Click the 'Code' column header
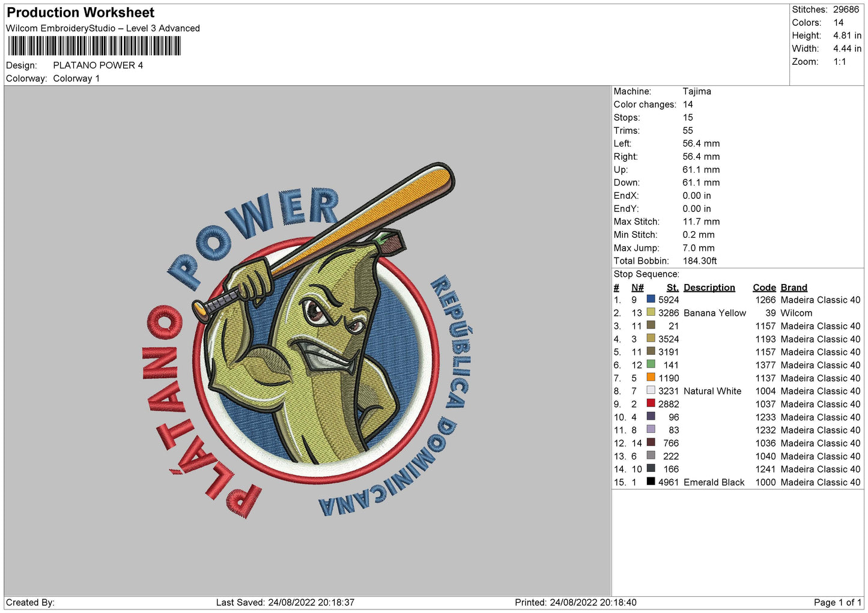Screen dimensions: 868x613 click(x=764, y=288)
